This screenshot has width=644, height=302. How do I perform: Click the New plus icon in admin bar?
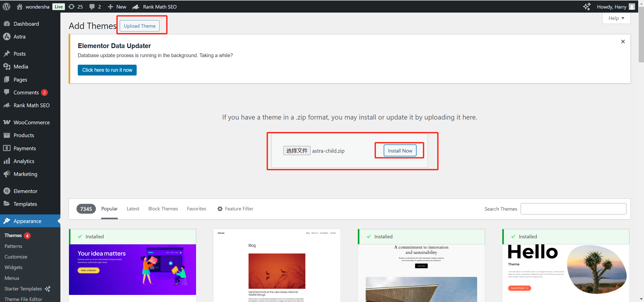(110, 7)
